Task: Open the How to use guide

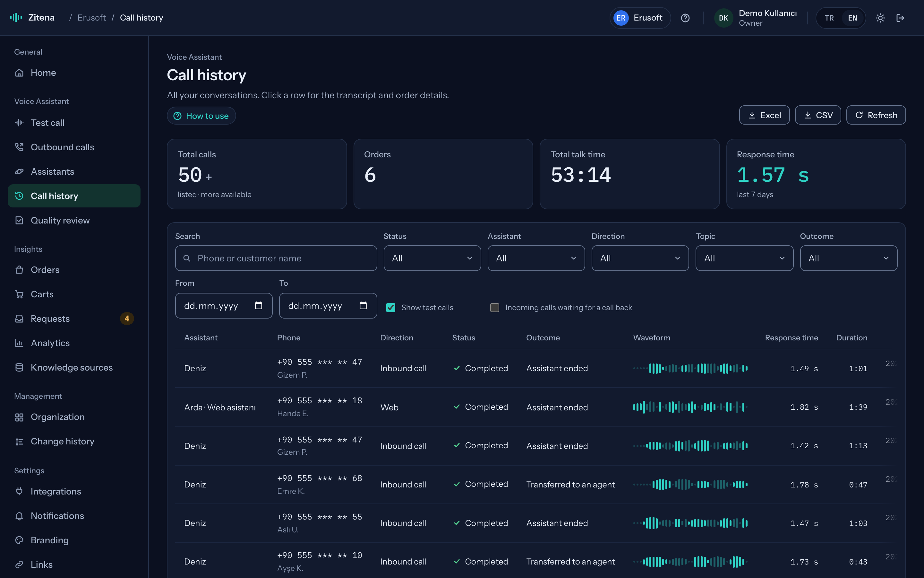Action: 201,116
